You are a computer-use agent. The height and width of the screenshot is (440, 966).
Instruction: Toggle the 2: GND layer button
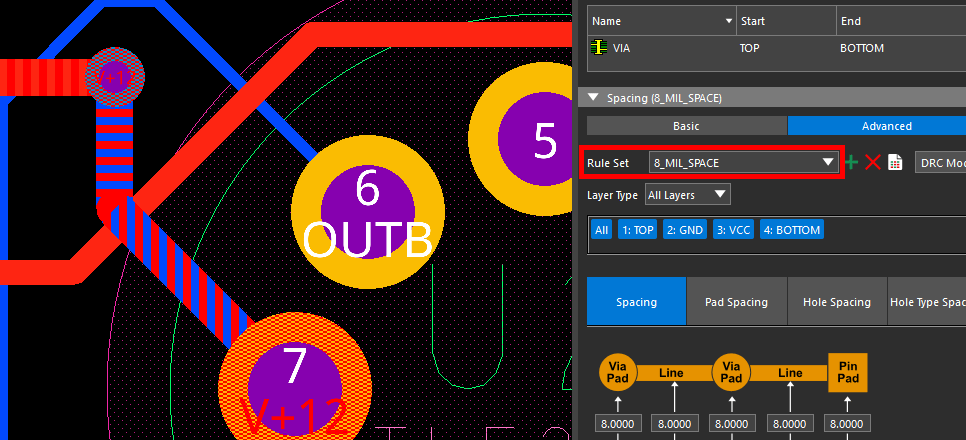[685, 230]
